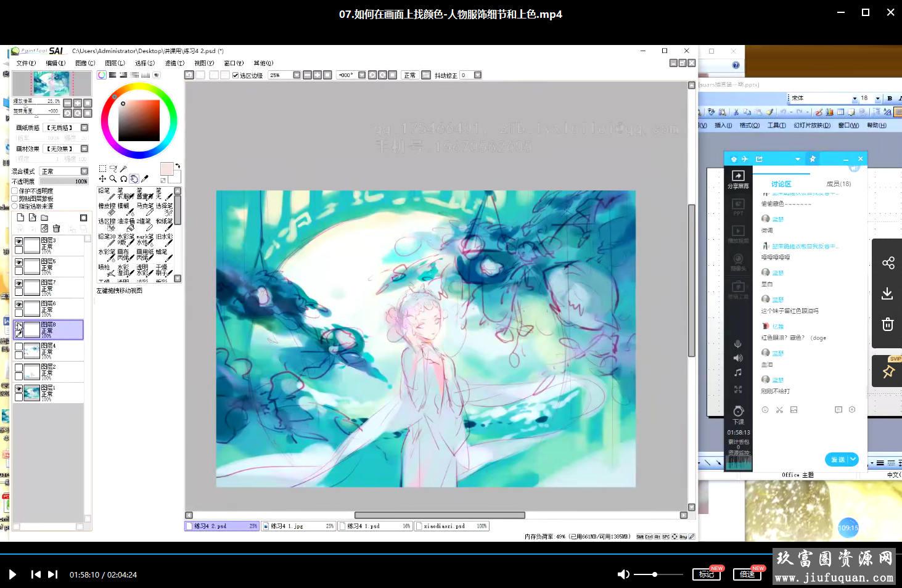Select the magnifier zoom tool
The image size is (902, 588).
coord(113,179)
